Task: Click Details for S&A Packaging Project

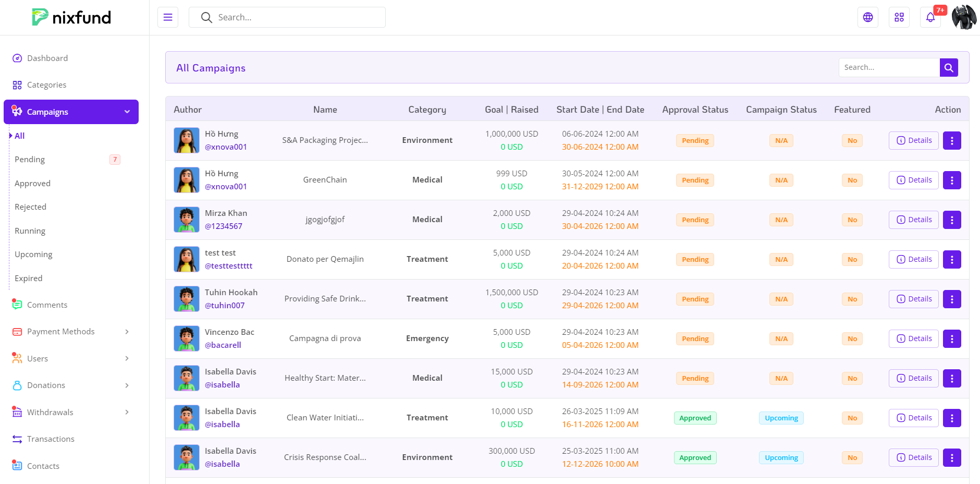Action: [x=914, y=141]
